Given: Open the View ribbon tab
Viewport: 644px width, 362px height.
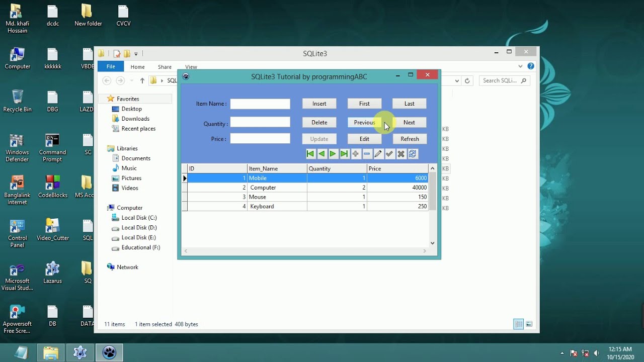Looking at the screenshot, I should pos(191,66).
